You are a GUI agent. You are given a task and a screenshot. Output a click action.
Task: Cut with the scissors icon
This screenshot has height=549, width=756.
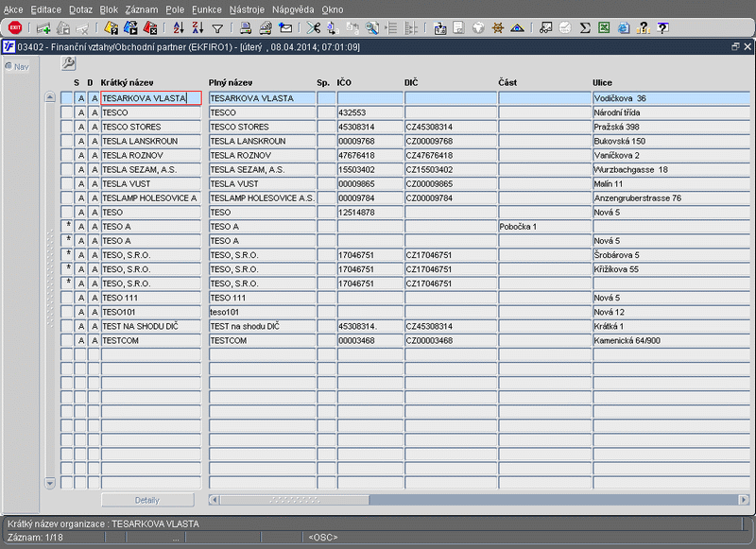click(x=314, y=28)
